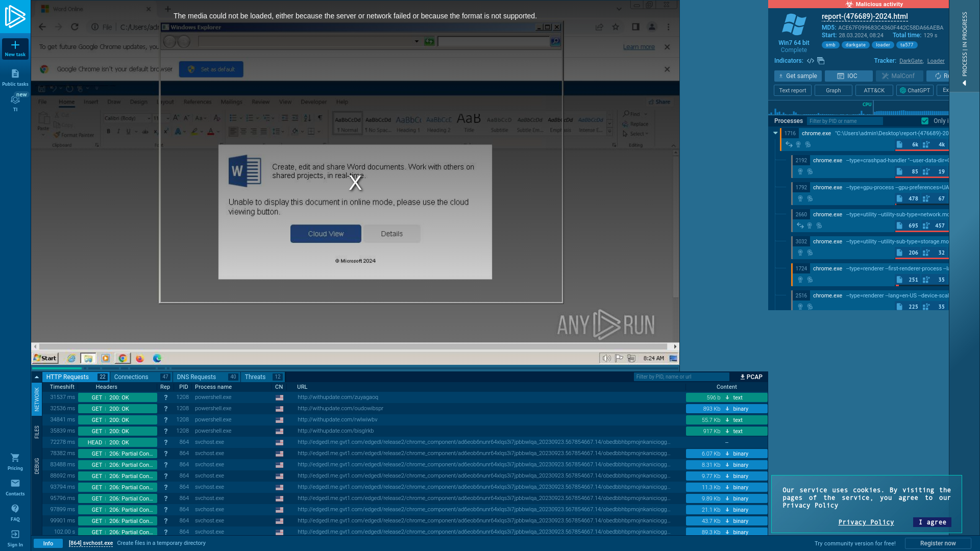Start a New task
This screenshot has height=551, width=980.
coord(15,49)
